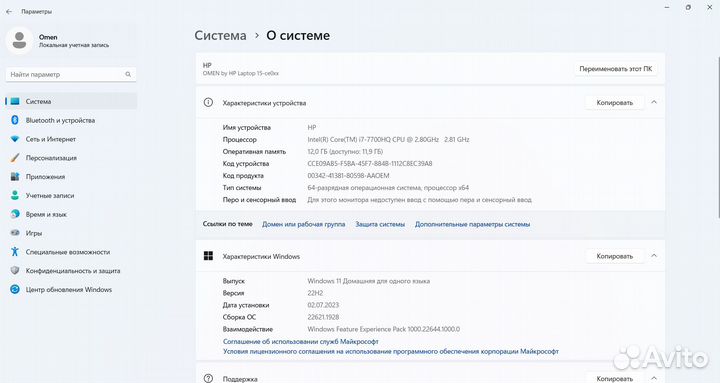This screenshot has height=383, width=720.
Task: Open Условия лицензионного соглашения link
Action: pos(391,351)
